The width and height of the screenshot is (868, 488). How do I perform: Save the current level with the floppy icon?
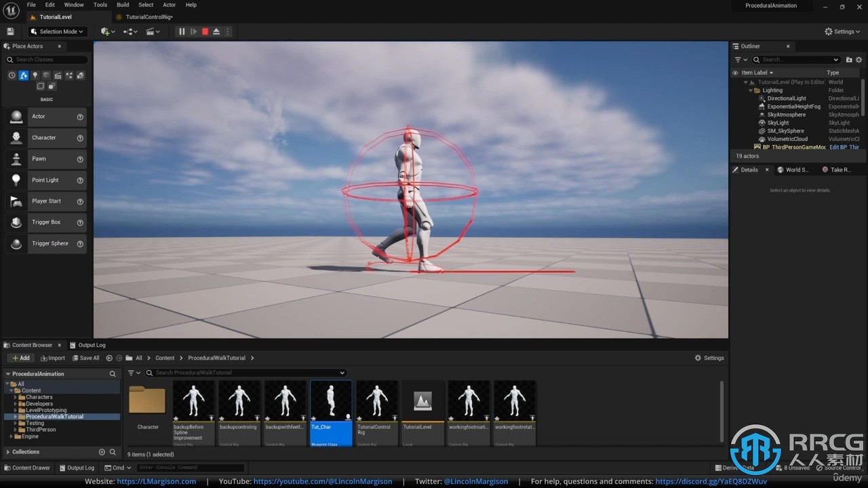(x=10, y=31)
